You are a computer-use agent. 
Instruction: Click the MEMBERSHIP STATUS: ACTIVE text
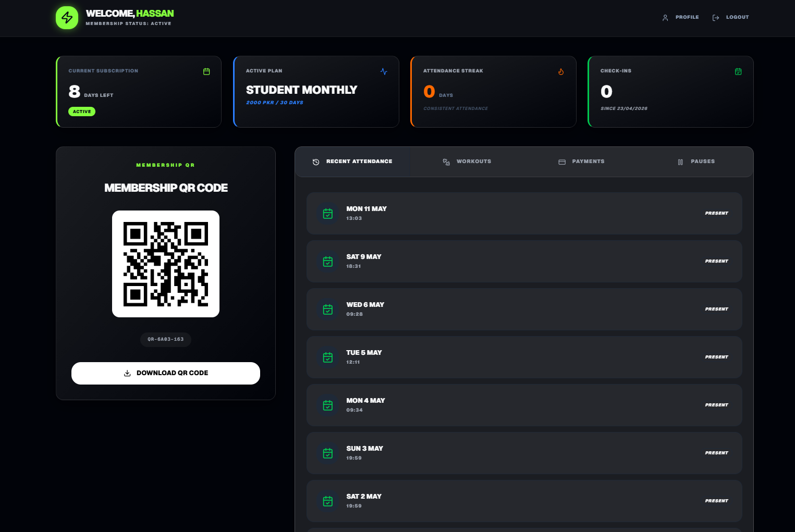tap(128, 23)
